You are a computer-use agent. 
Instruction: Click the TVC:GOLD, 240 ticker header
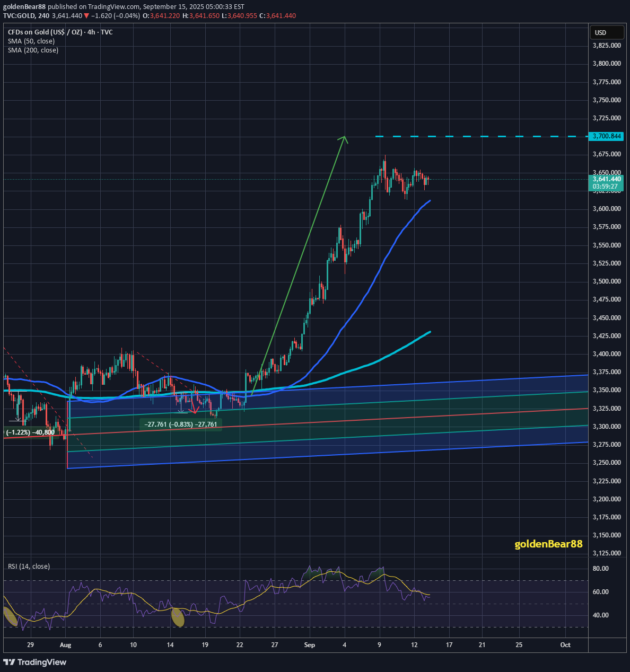pyautogui.click(x=27, y=16)
